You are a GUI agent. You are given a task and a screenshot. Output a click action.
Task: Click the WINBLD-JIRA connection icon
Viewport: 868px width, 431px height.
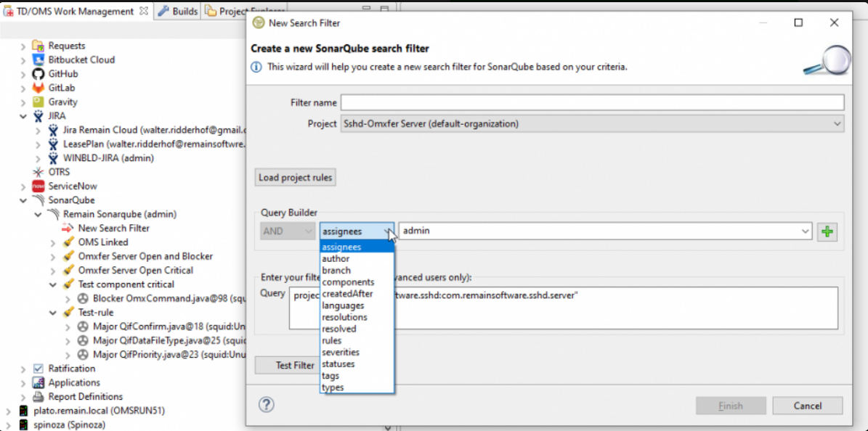pyautogui.click(x=53, y=158)
